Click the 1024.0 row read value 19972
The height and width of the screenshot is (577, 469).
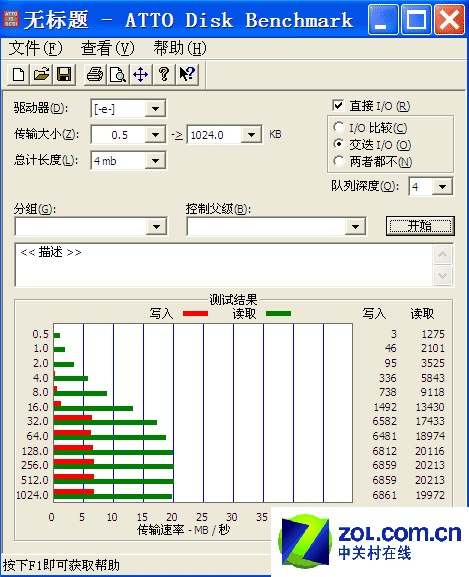pyautogui.click(x=430, y=495)
